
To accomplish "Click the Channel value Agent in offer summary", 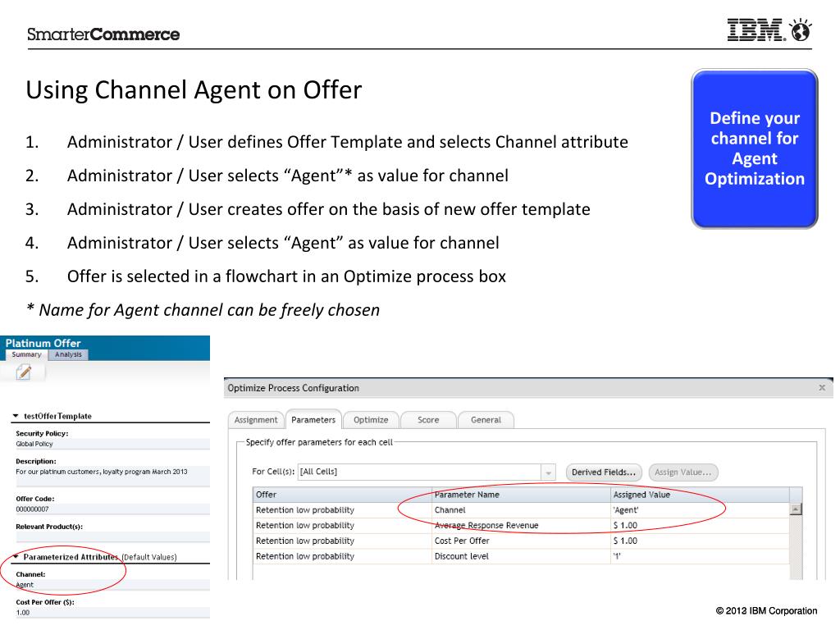I will 25,585.
